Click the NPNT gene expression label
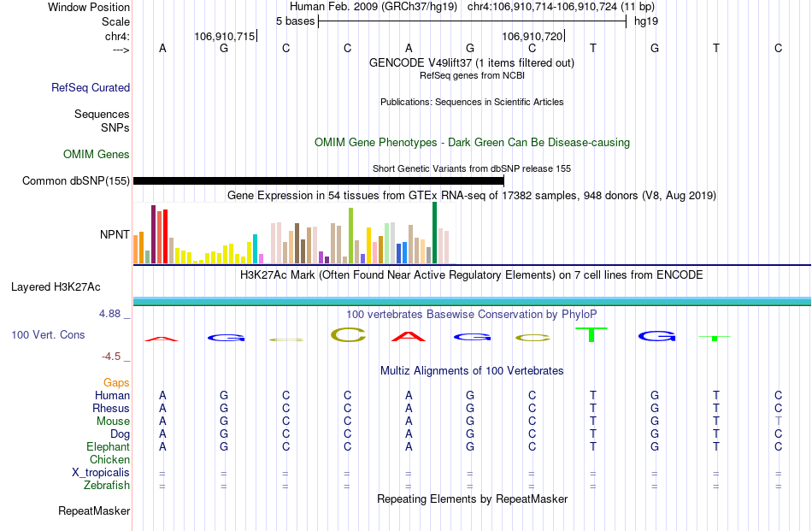 tap(115, 234)
